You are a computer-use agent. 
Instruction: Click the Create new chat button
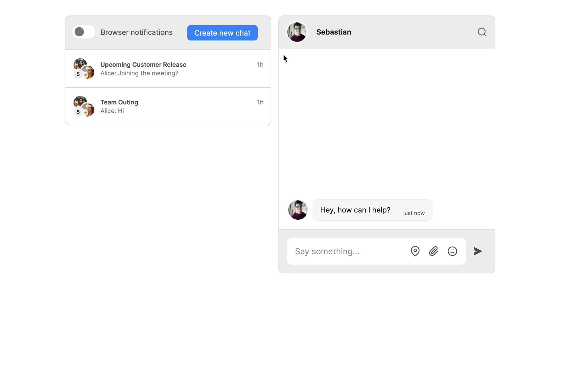coord(222,33)
